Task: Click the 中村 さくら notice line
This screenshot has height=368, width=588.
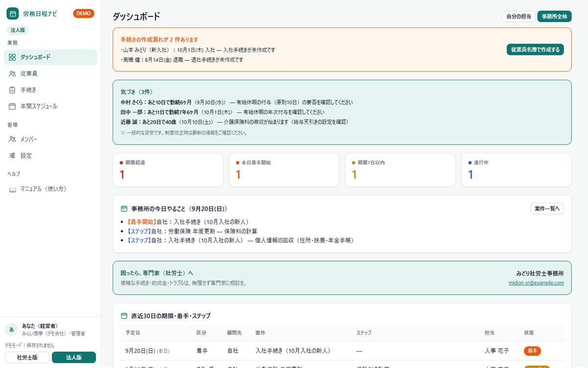Action: (x=237, y=103)
